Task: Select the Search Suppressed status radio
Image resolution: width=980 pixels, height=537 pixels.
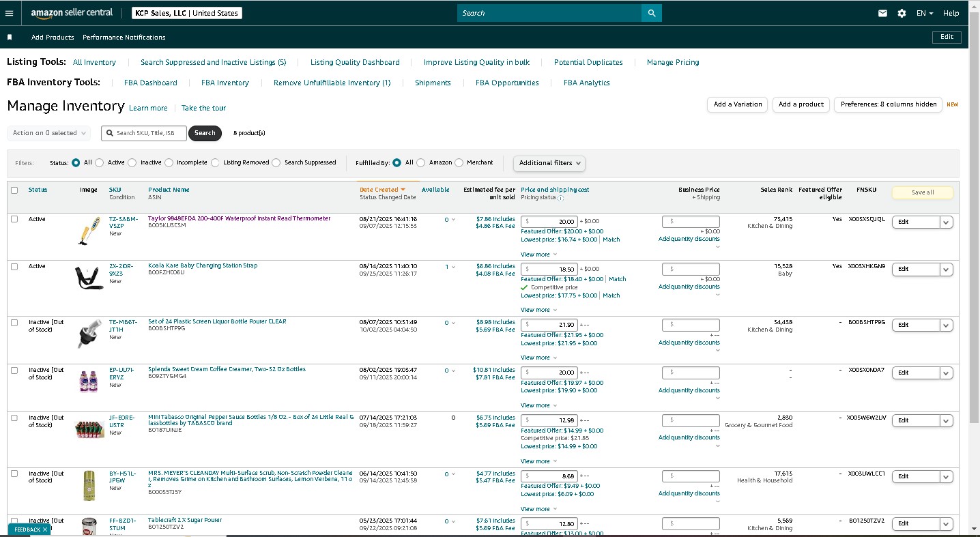Action: [x=276, y=163]
